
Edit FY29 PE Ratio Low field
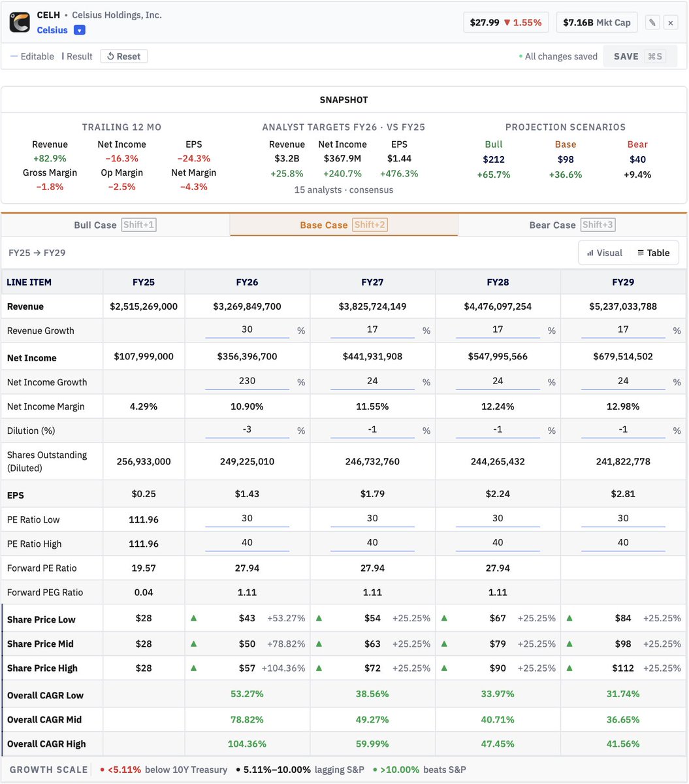tap(623, 519)
